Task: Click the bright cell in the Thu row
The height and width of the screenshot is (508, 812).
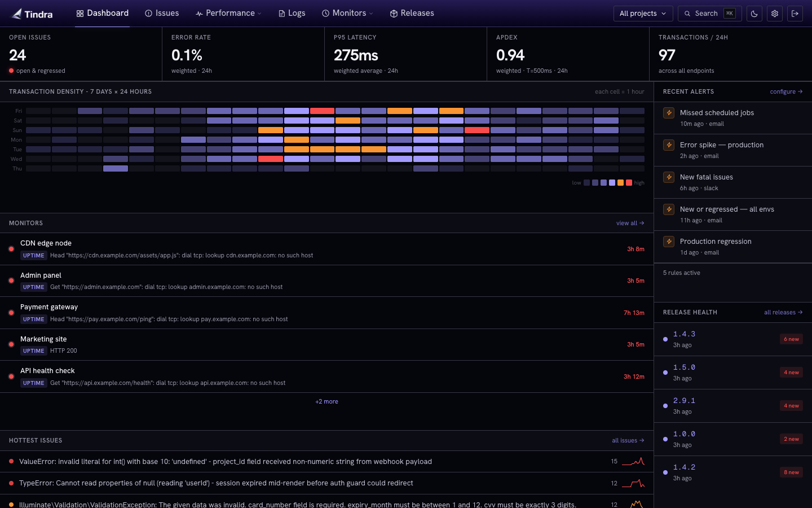Action: click(116, 169)
